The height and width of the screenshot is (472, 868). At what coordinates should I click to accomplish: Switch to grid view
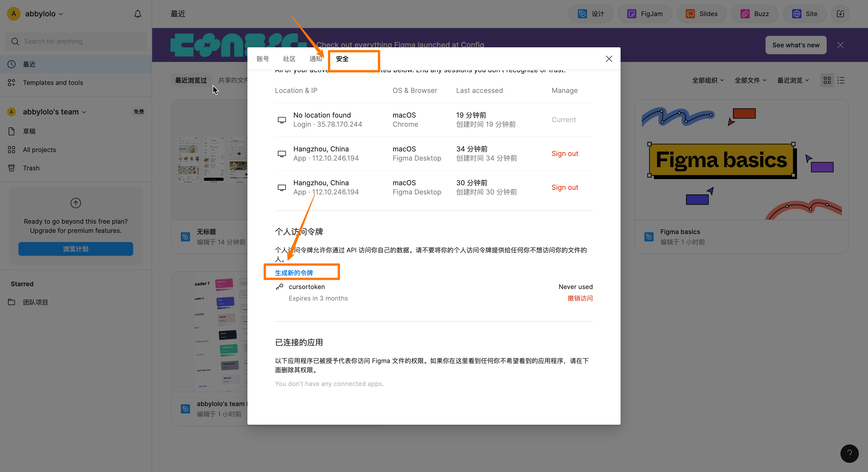827,80
